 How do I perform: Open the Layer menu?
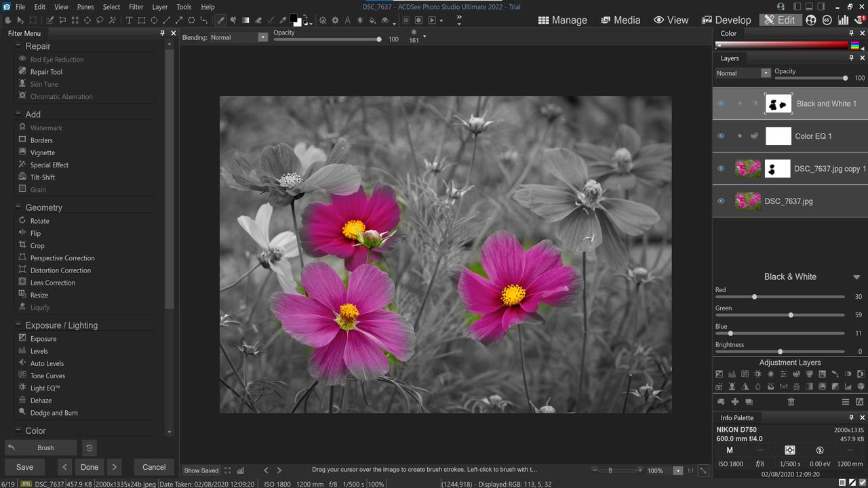[160, 7]
